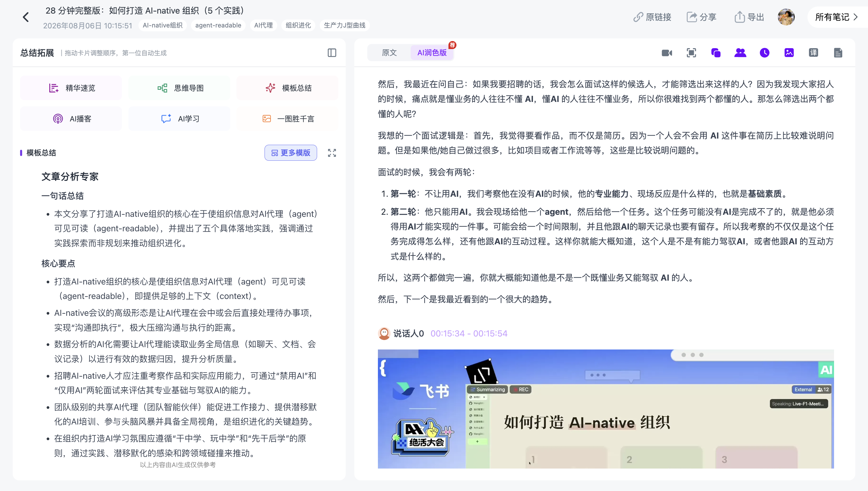Click the 更多模版 button
The height and width of the screenshot is (491, 868).
point(291,153)
